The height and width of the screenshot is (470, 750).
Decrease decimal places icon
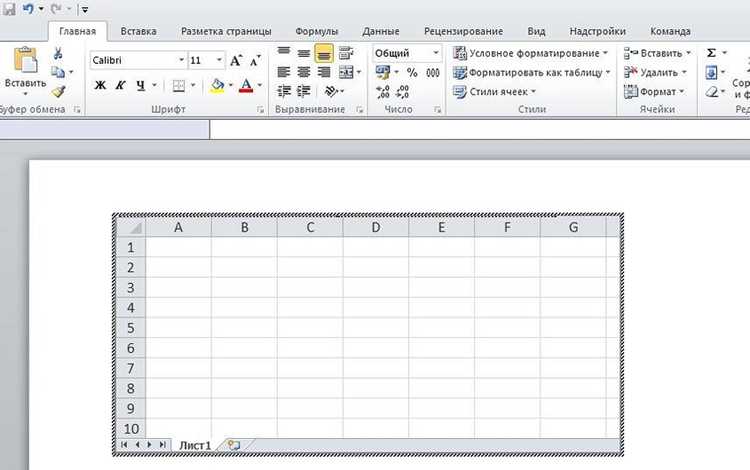[x=403, y=91]
